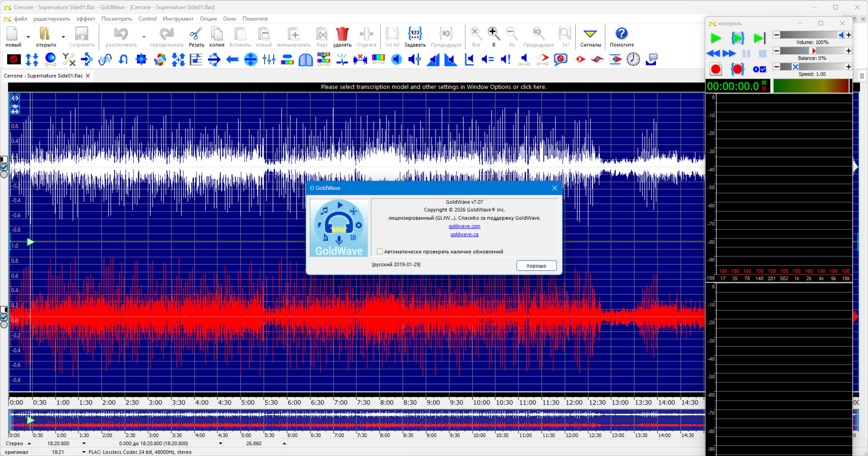Toggle the red channel's blue checkbox

4,317
